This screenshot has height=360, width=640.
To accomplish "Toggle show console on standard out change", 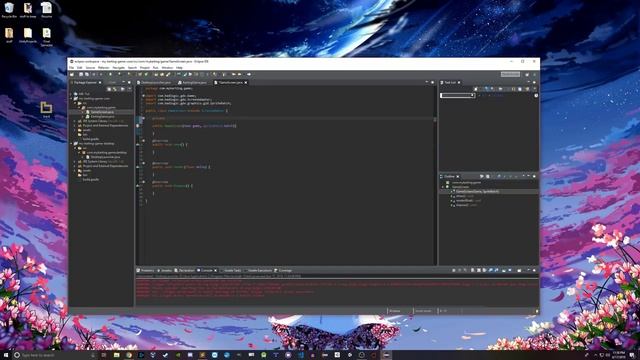I will click(490, 270).
